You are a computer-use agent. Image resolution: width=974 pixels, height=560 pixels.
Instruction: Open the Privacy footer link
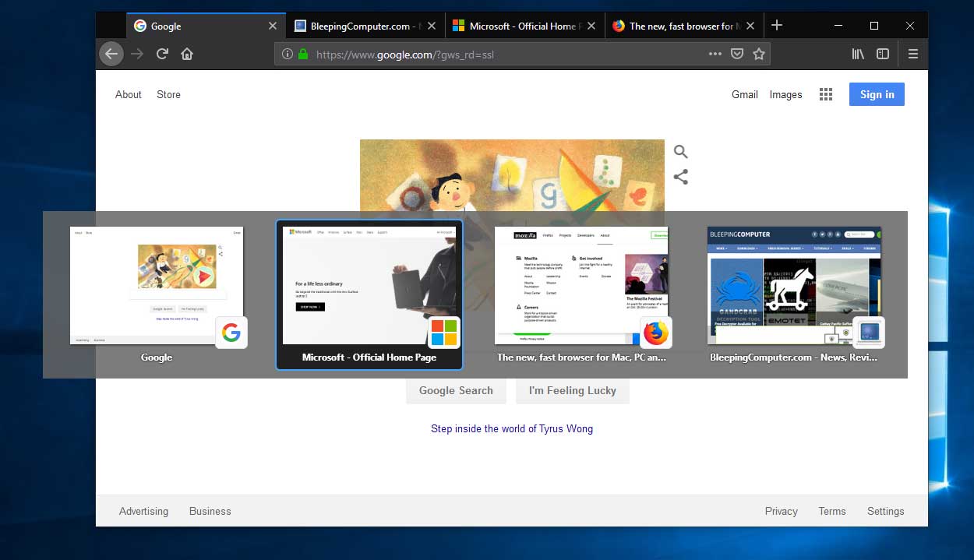[x=782, y=511]
